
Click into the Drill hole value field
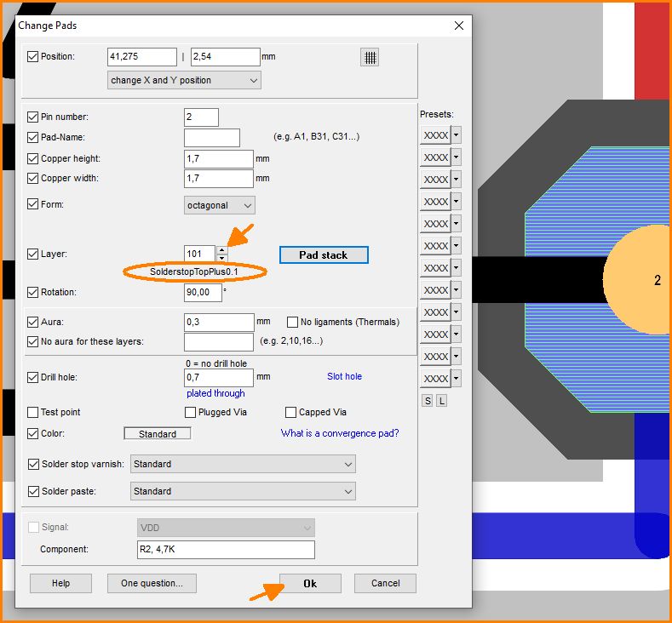218,376
